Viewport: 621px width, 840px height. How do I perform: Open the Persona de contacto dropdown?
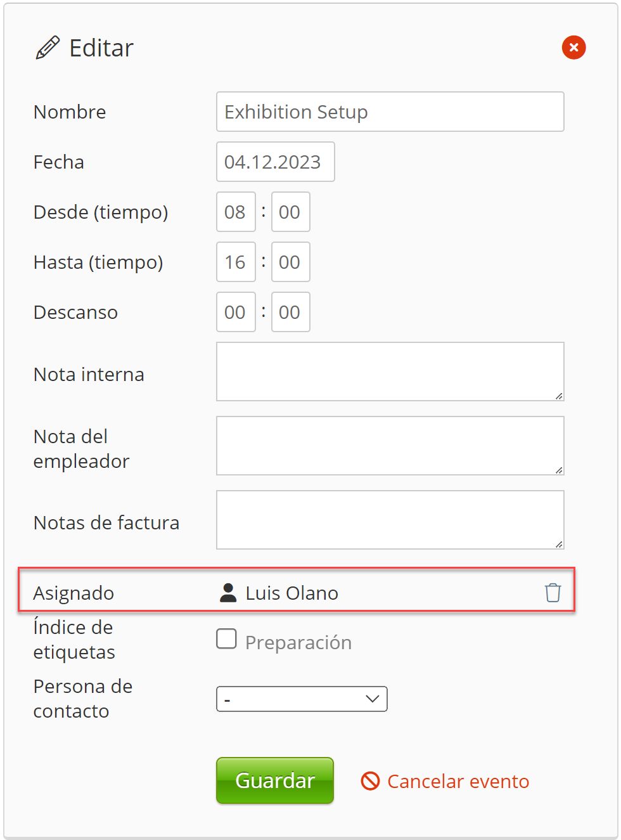click(302, 699)
